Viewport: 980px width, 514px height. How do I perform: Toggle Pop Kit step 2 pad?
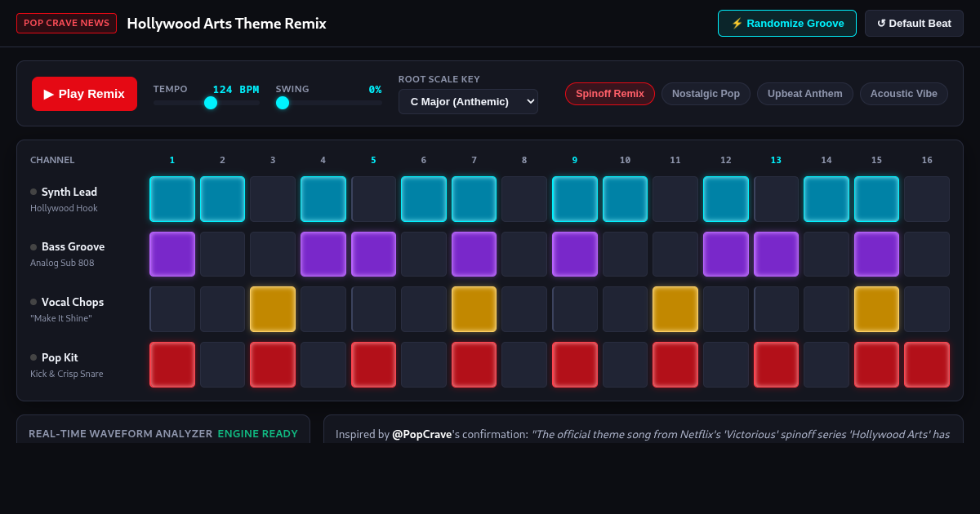[222, 365]
